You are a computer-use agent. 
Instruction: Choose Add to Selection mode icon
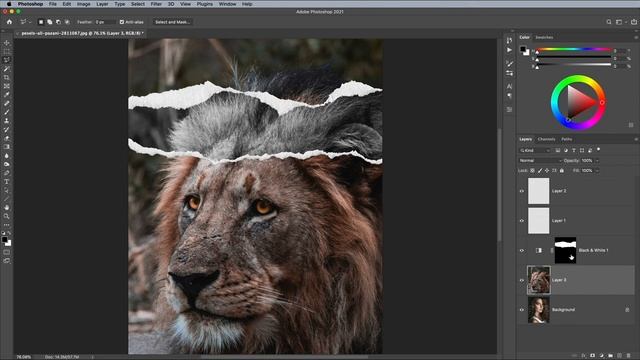tap(49, 22)
